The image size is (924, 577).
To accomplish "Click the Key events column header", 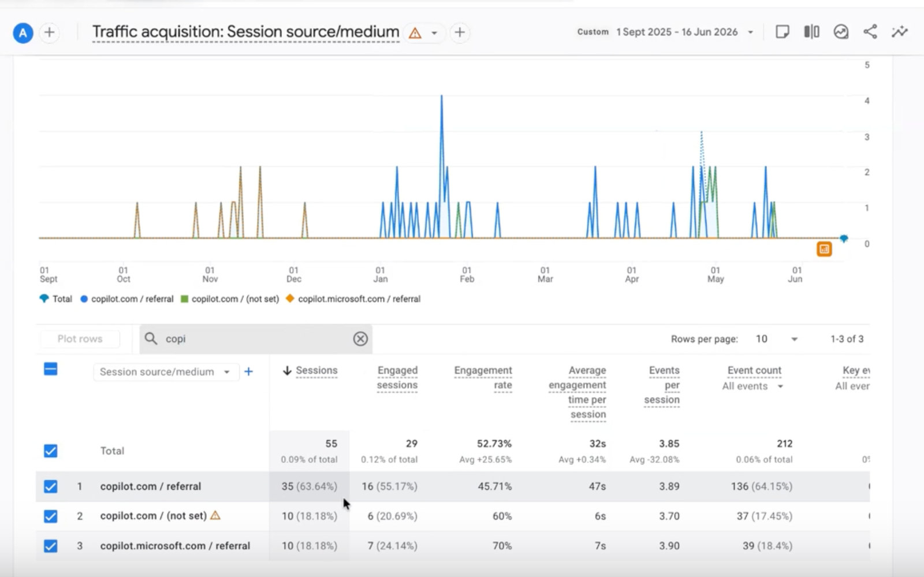I will coord(856,370).
